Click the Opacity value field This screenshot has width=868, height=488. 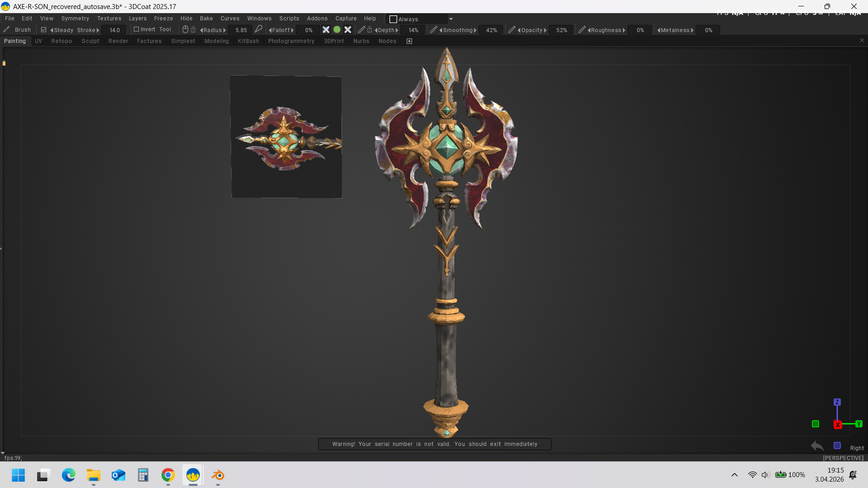[561, 30]
